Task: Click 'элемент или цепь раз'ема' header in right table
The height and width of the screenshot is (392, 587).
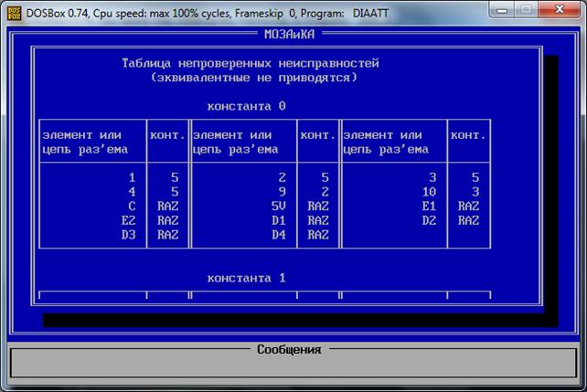Action: click(x=386, y=143)
